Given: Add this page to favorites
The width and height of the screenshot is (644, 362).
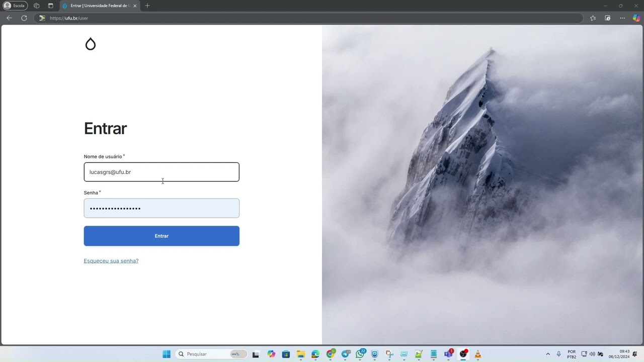Looking at the screenshot, I should pyautogui.click(x=593, y=18).
